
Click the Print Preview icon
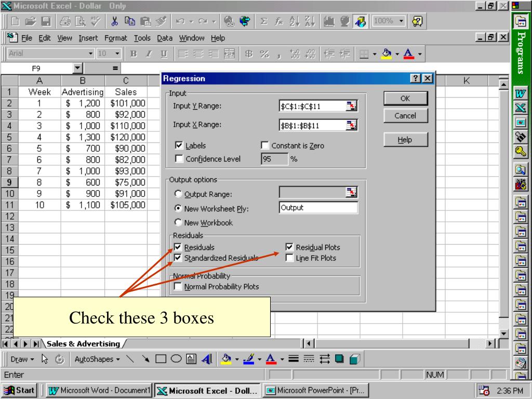coord(81,21)
